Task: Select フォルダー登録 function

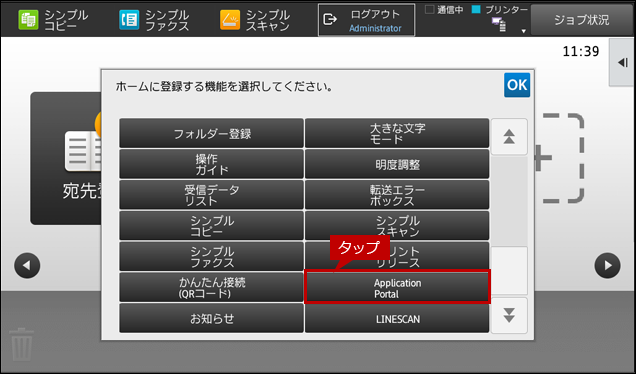Action: tap(211, 133)
